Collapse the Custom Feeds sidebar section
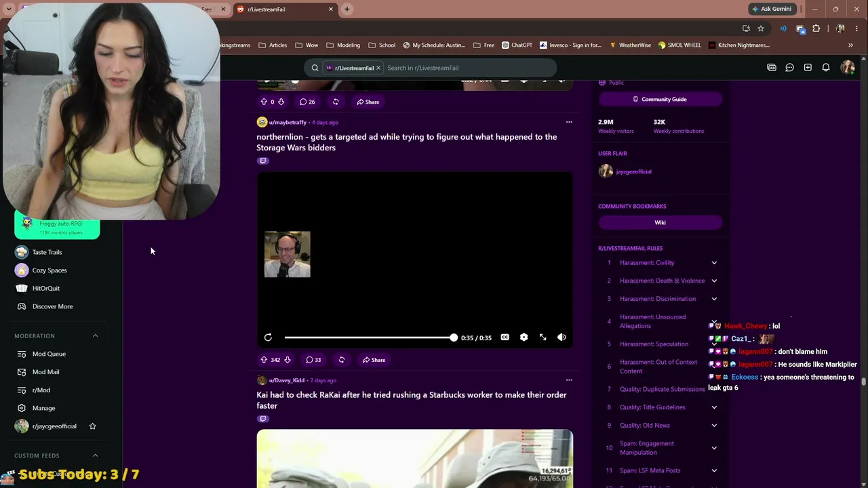The width and height of the screenshot is (868, 488). click(x=95, y=455)
